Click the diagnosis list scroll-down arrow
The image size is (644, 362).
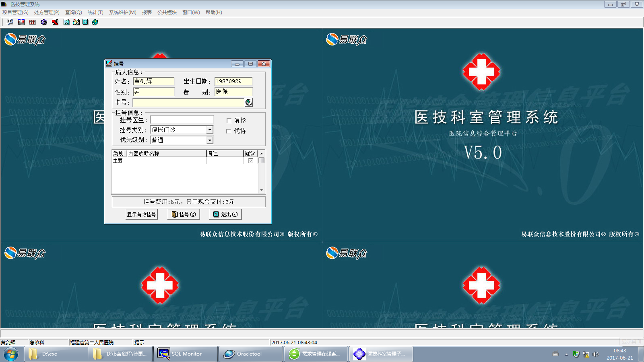pyautogui.click(x=262, y=190)
